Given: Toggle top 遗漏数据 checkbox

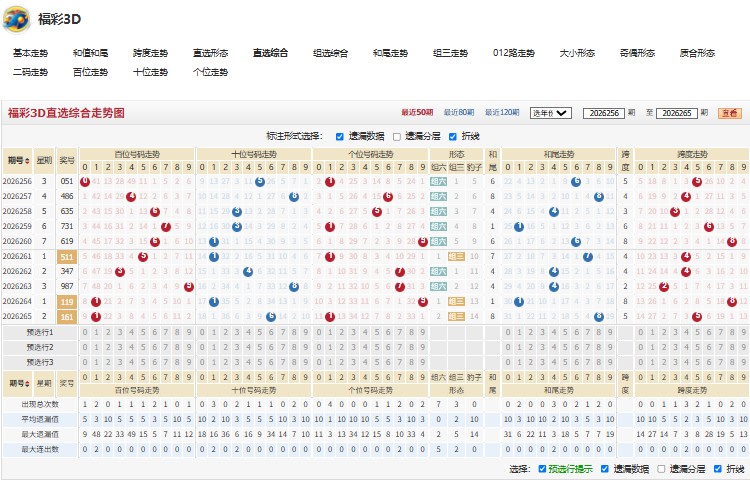Looking at the screenshot, I should [340, 137].
